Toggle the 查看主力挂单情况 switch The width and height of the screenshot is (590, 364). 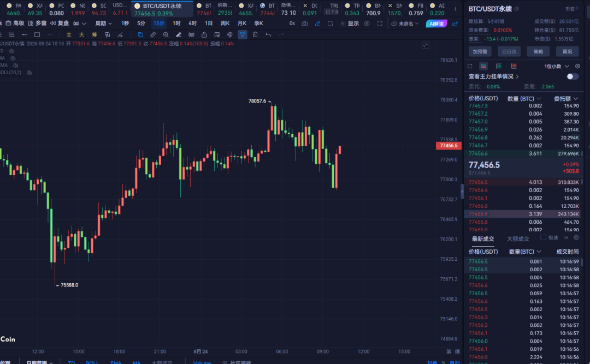(x=573, y=76)
